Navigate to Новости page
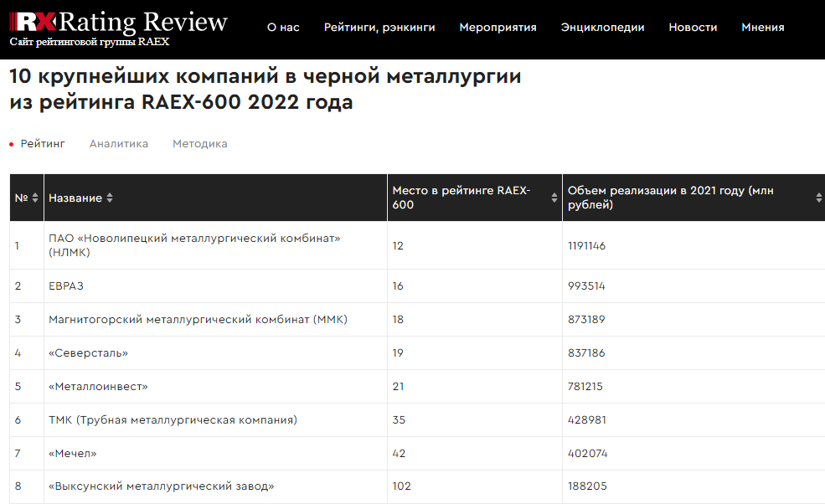The width and height of the screenshot is (825, 504). point(693,28)
